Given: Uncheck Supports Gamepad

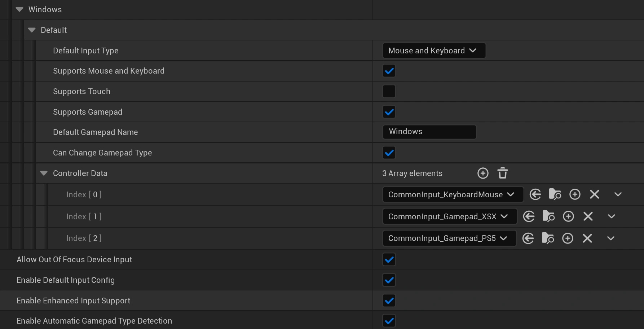Looking at the screenshot, I should pos(389,112).
